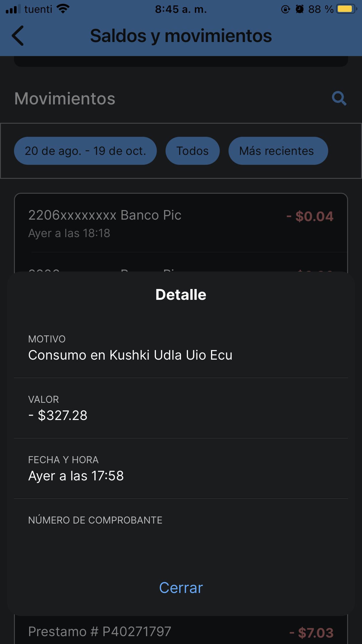The height and width of the screenshot is (644, 362).
Task: Tap the Ayer a las 17:58 date
Action: (x=76, y=476)
